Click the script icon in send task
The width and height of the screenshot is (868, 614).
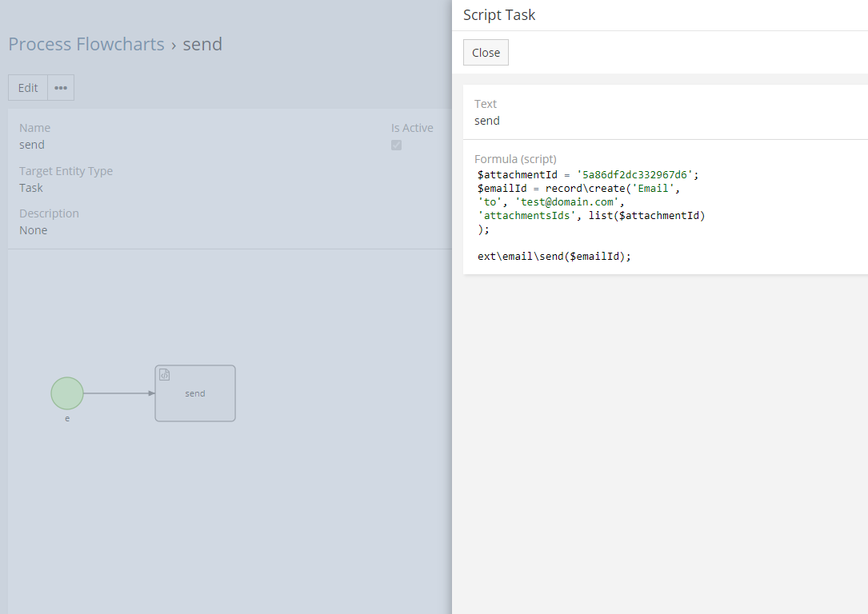coord(165,375)
